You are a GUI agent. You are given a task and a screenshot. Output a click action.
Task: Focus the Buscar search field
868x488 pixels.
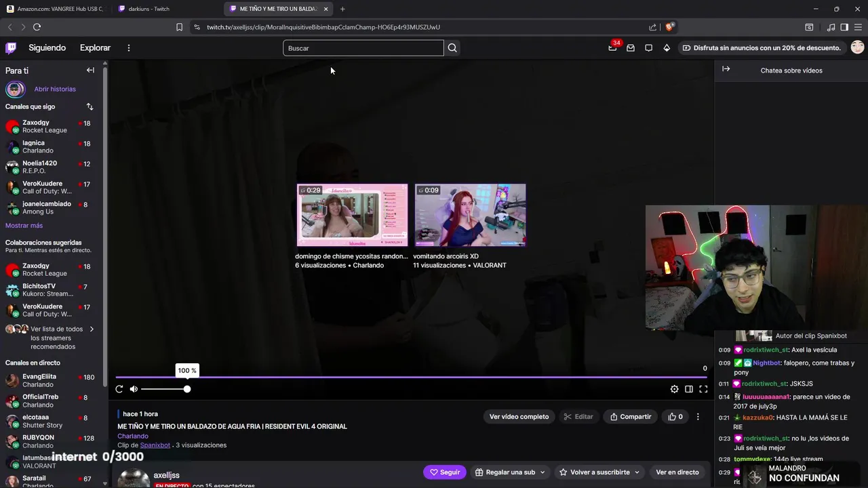coord(363,48)
